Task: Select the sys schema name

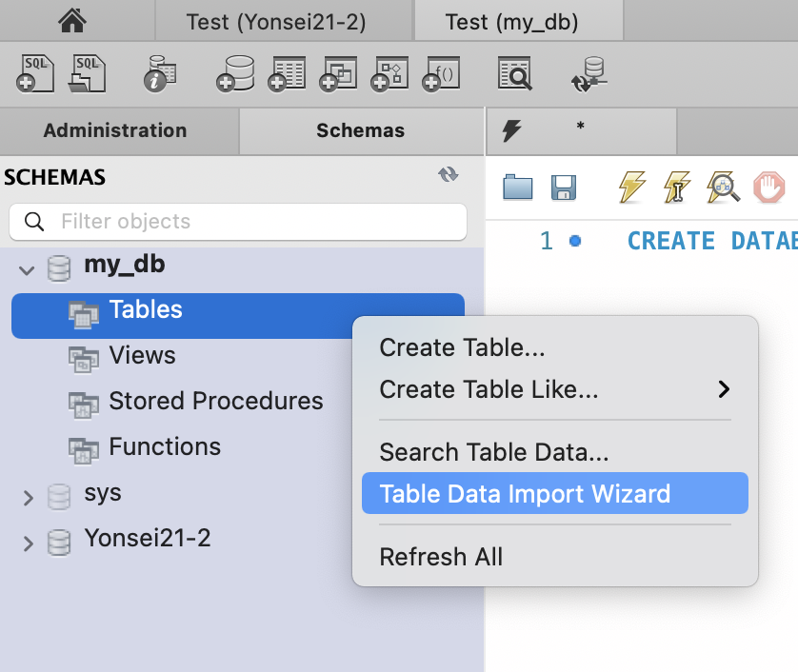Action: click(103, 493)
